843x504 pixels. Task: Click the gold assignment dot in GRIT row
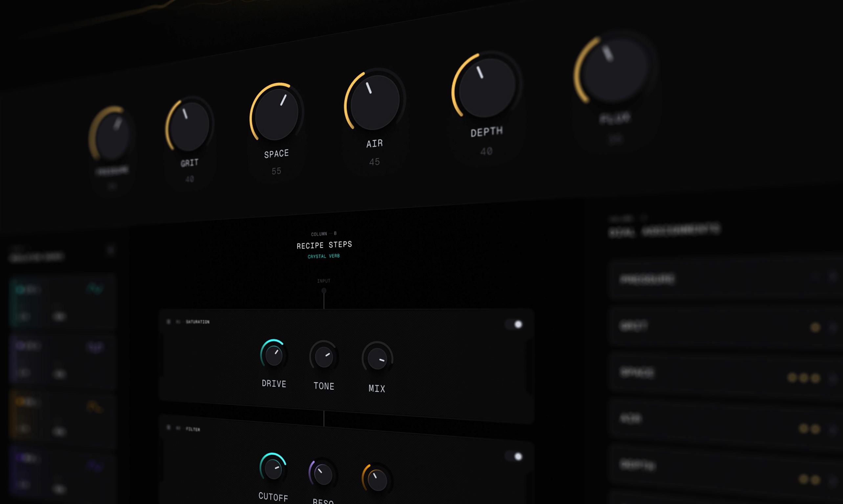coord(815,327)
